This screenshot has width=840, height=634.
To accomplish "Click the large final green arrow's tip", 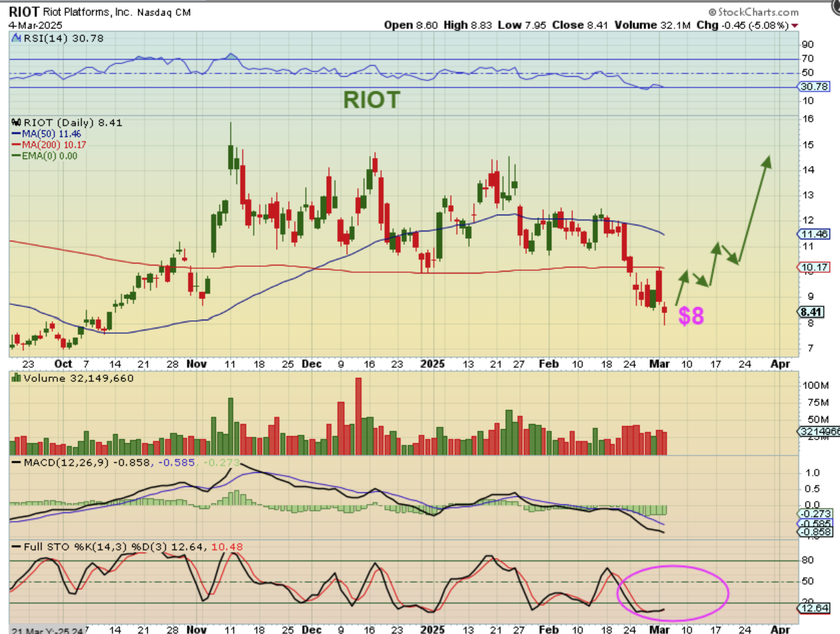I will [768, 158].
